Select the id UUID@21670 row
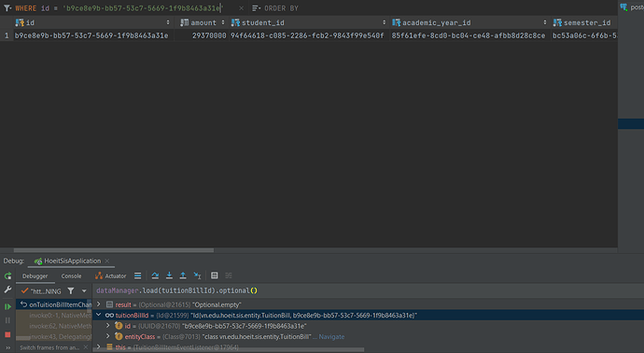The image size is (644, 353). [369, 326]
